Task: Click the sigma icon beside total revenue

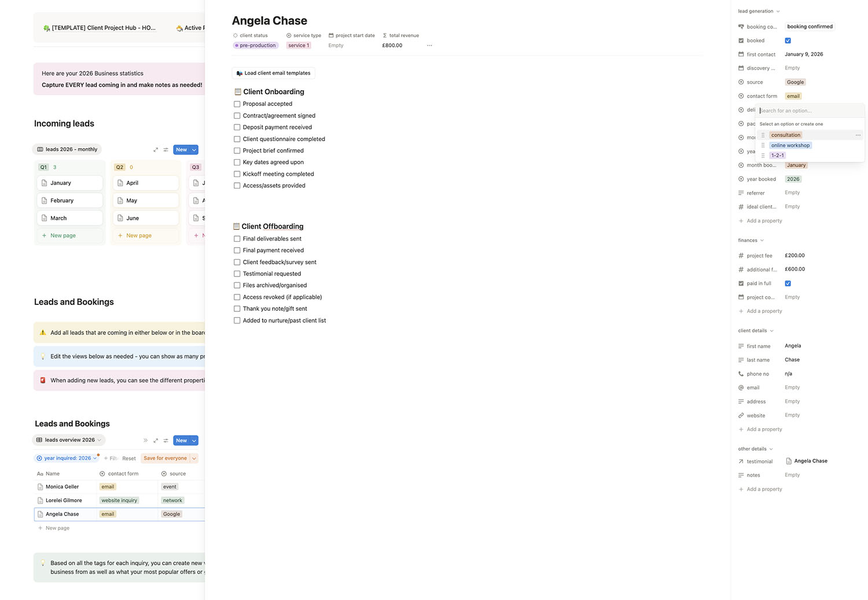Action: tap(385, 35)
